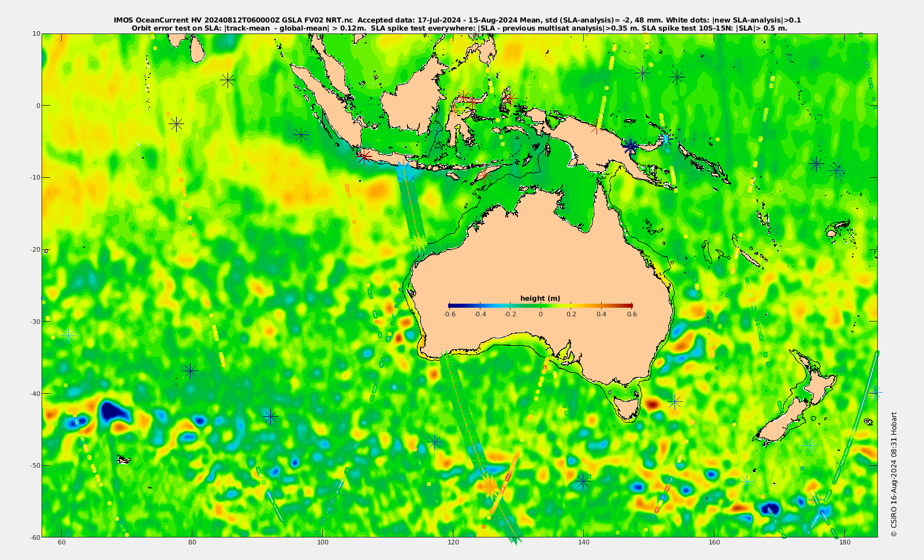Click New Zealand's South Island
This screenshot has height=560, width=924.
pos(783,420)
